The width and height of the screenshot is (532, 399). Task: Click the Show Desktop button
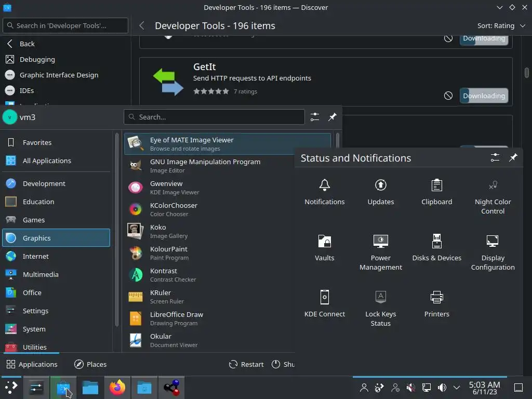click(518, 388)
